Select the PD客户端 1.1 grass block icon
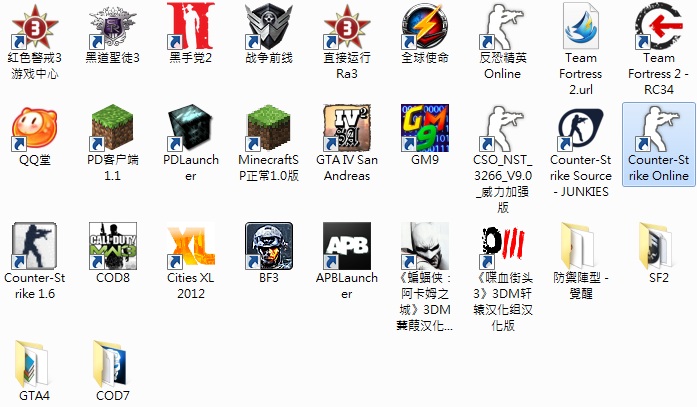 112,128
